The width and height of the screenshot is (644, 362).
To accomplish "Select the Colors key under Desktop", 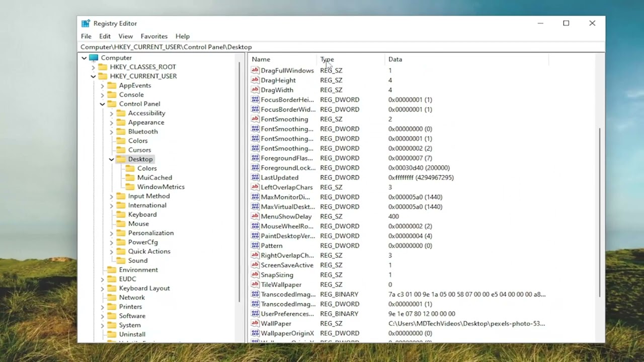I will (x=147, y=168).
